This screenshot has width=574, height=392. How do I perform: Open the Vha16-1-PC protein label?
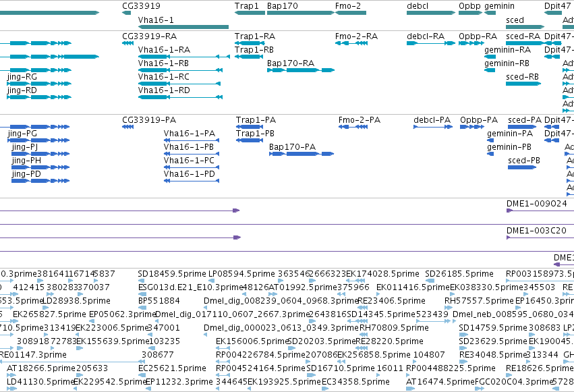pyautogui.click(x=189, y=161)
